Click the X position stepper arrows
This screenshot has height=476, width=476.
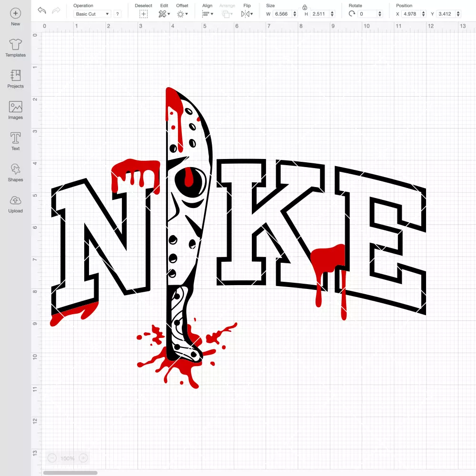coord(424,14)
